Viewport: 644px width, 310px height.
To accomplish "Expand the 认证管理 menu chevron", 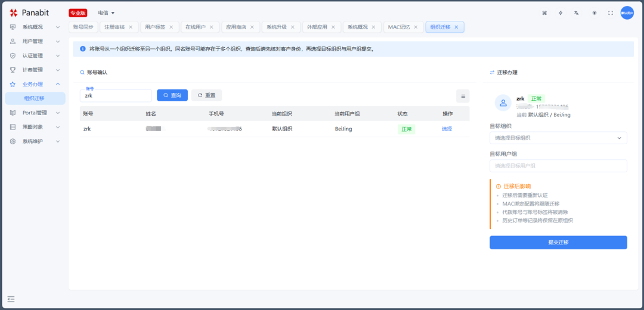I will pyautogui.click(x=57, y=55).
